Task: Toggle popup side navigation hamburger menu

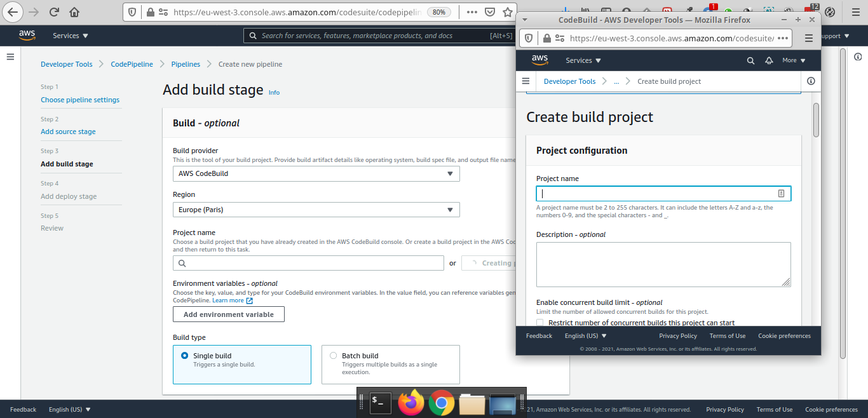Action: click(x=526, y=81)
